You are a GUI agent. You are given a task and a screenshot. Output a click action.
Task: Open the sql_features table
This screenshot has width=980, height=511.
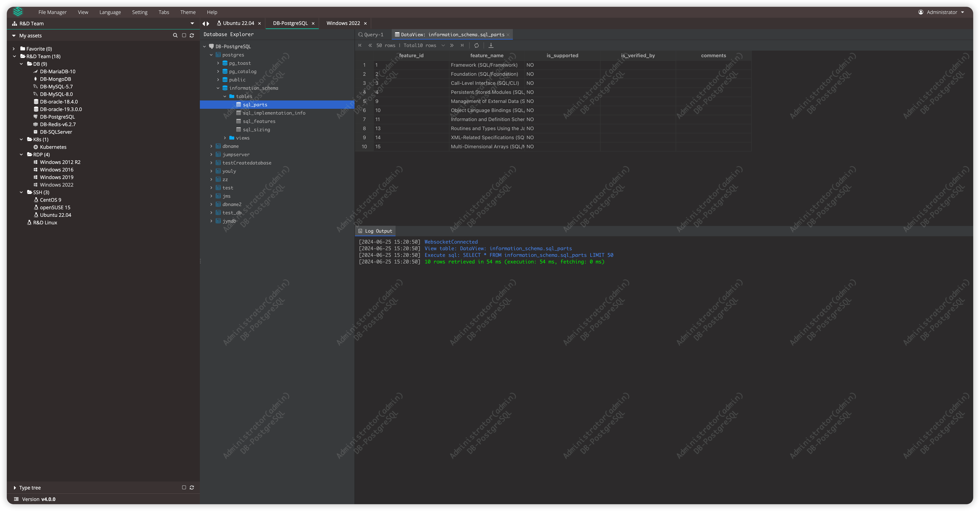[259, 121]
